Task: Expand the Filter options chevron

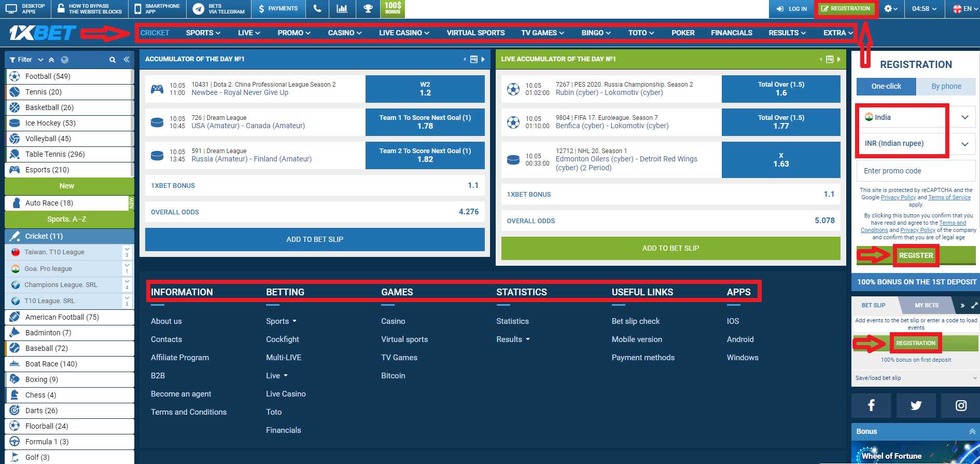Action: click(40, 60)
